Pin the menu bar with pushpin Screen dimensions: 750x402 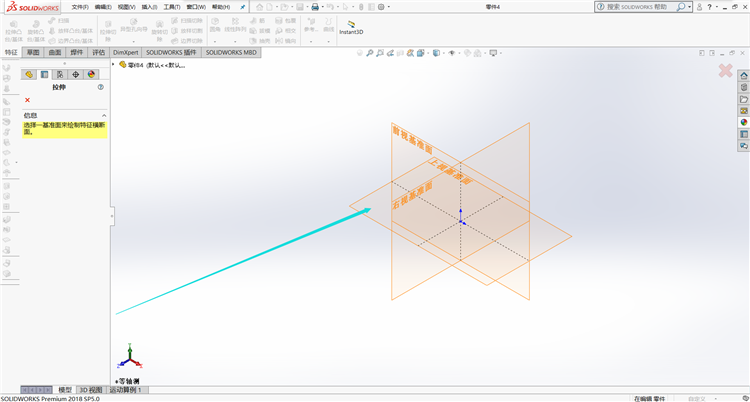coord(243,7)
